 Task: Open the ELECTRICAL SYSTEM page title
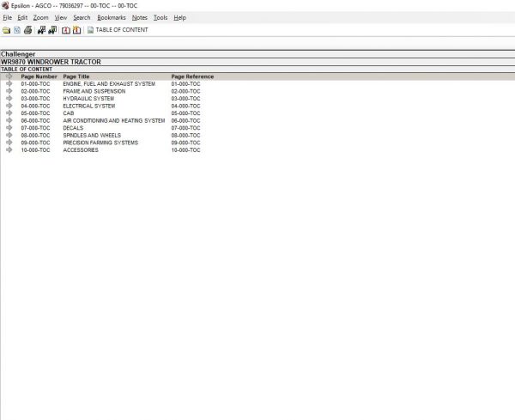(x=89, y=106)
